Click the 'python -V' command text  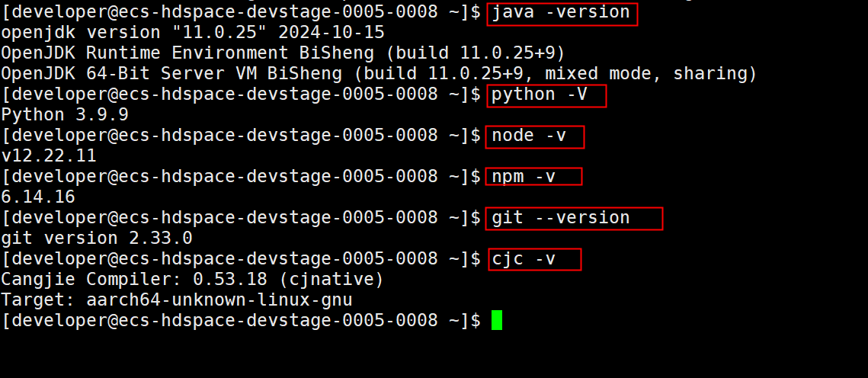[x=540, y=94]
